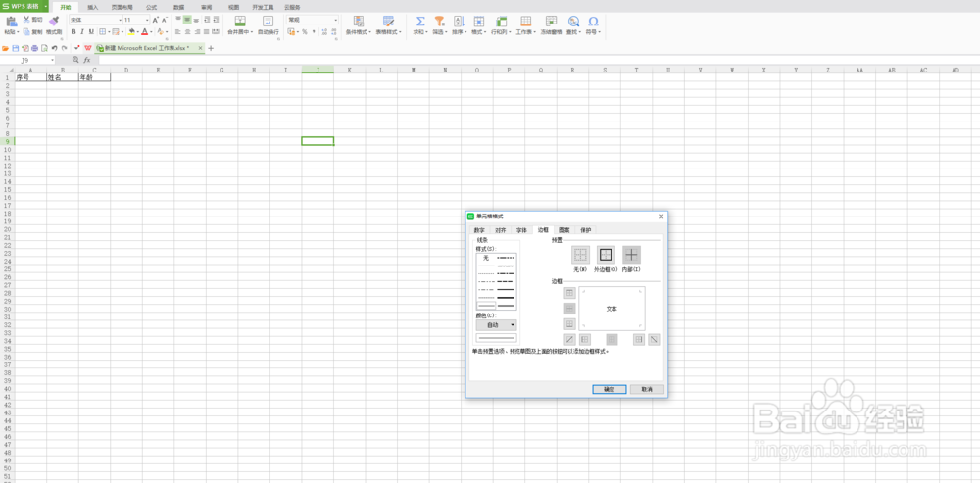Open the border color dropdown (自动)
This screenshot has width=980, height=483.
496,325
